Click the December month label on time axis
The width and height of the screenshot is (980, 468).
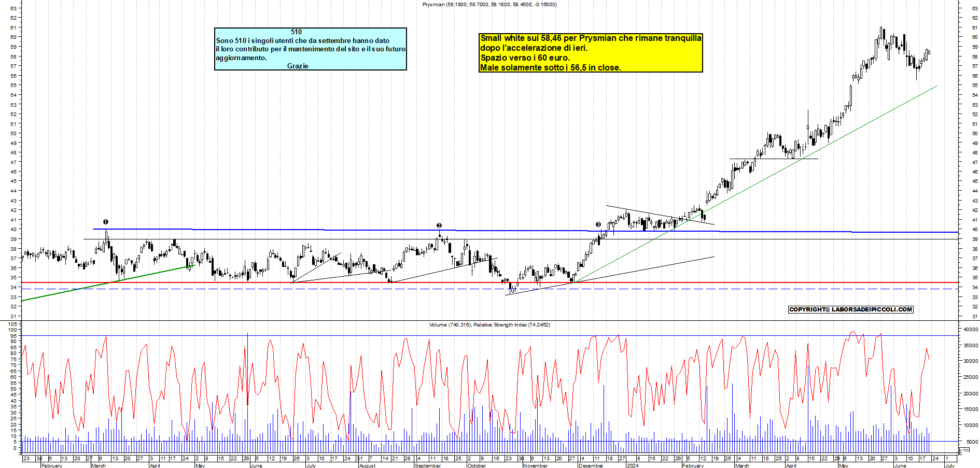[x=591, y=465]
